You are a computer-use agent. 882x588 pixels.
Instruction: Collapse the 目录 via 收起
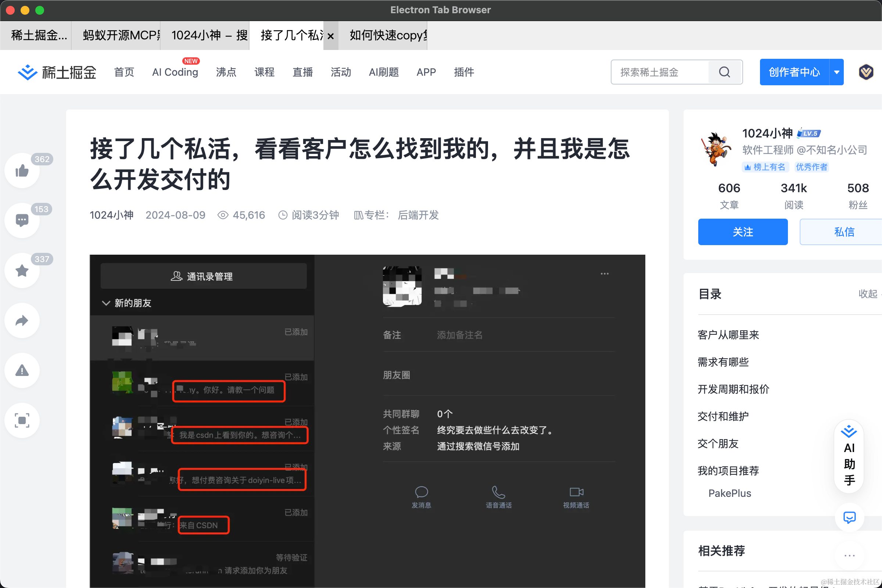[868, 294]
